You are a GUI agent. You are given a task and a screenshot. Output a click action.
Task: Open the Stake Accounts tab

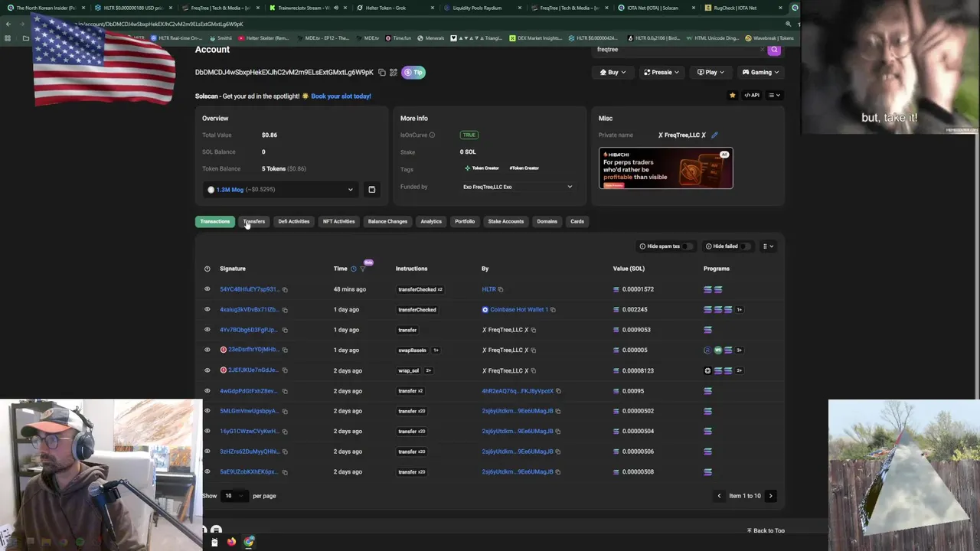coord(506,221)
